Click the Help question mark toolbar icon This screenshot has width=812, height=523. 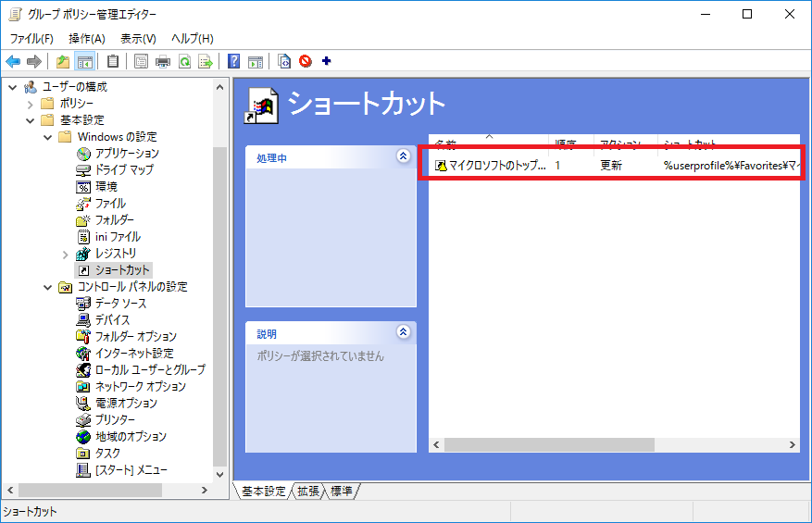[234, 62]
